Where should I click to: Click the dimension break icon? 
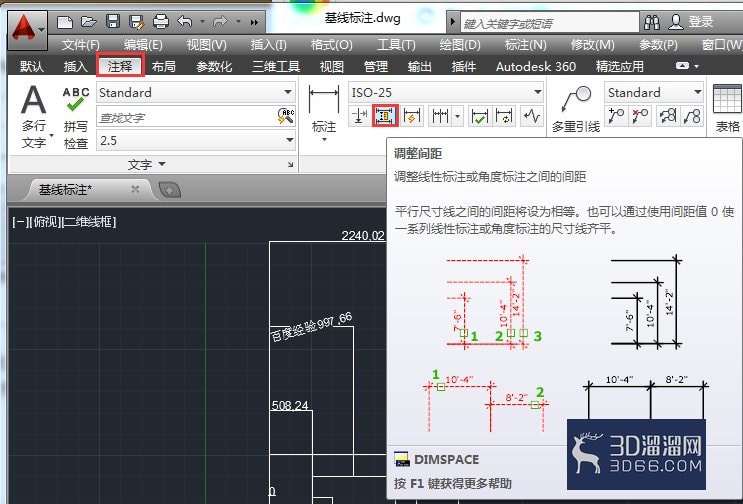(x=359, y=116)
